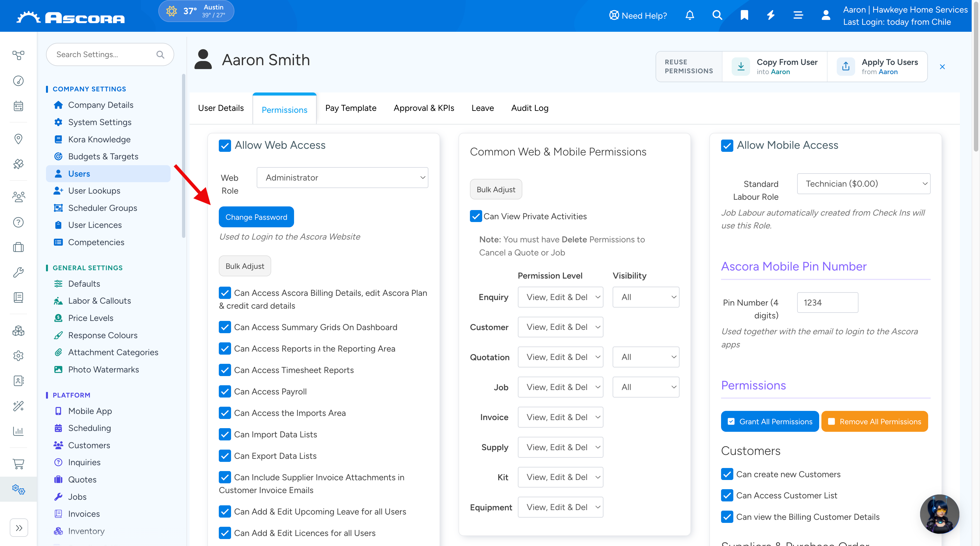Open Job Permission Level dropdown
The height and width of the screenshot is (546, 980).
(561, 387)
